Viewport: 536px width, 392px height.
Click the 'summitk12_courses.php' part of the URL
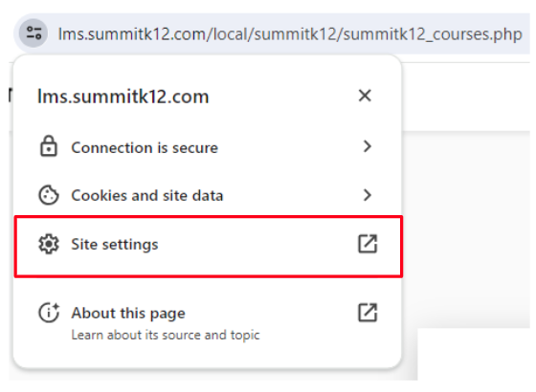433,34
